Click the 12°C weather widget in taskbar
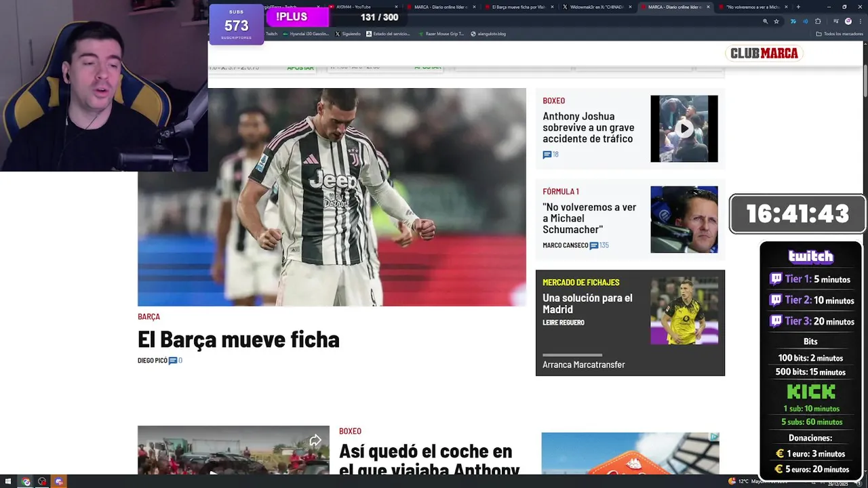Screen dimensions: 868x488 (756, 481)
